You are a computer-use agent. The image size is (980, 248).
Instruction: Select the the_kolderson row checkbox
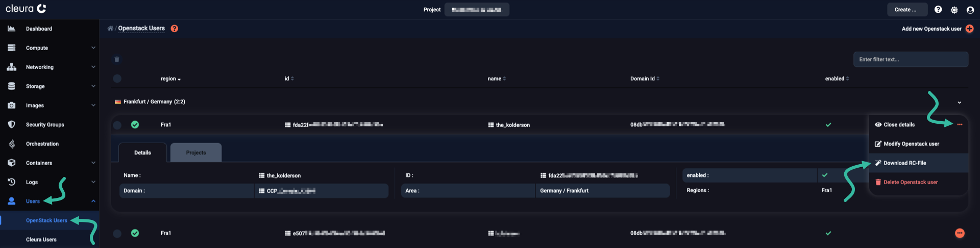pyautogui.click(x=117, y=125)
